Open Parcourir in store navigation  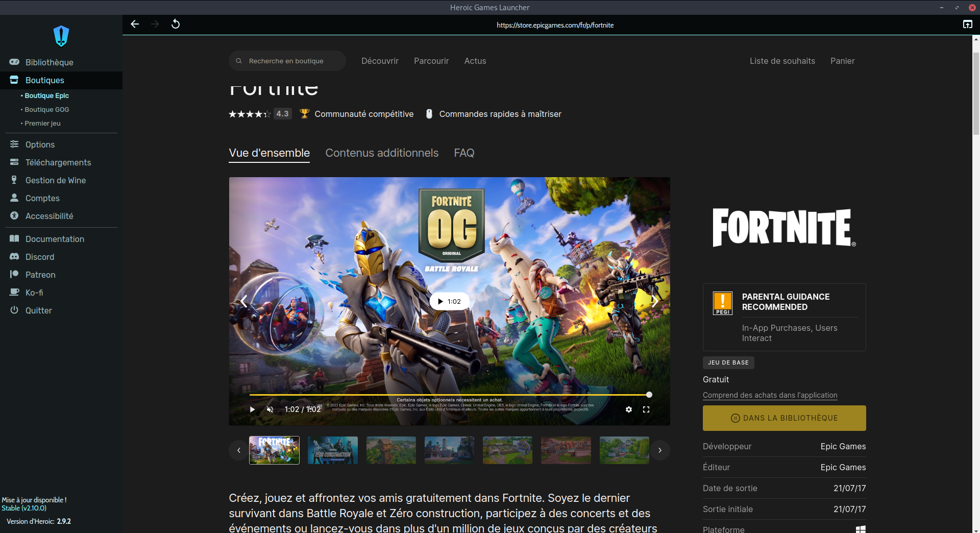[x=431, y=61]
